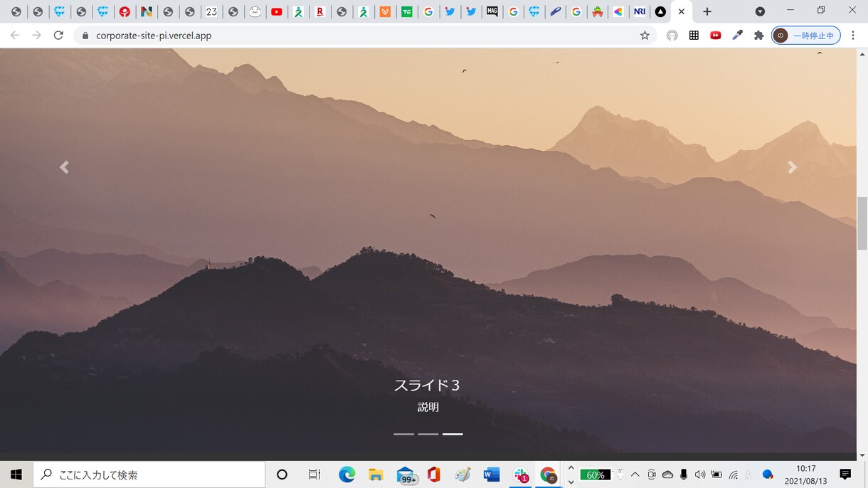Open the tab search dropdown
Image resolution: width=868 pixels, height=488 pixels.
tap(760, 11)
